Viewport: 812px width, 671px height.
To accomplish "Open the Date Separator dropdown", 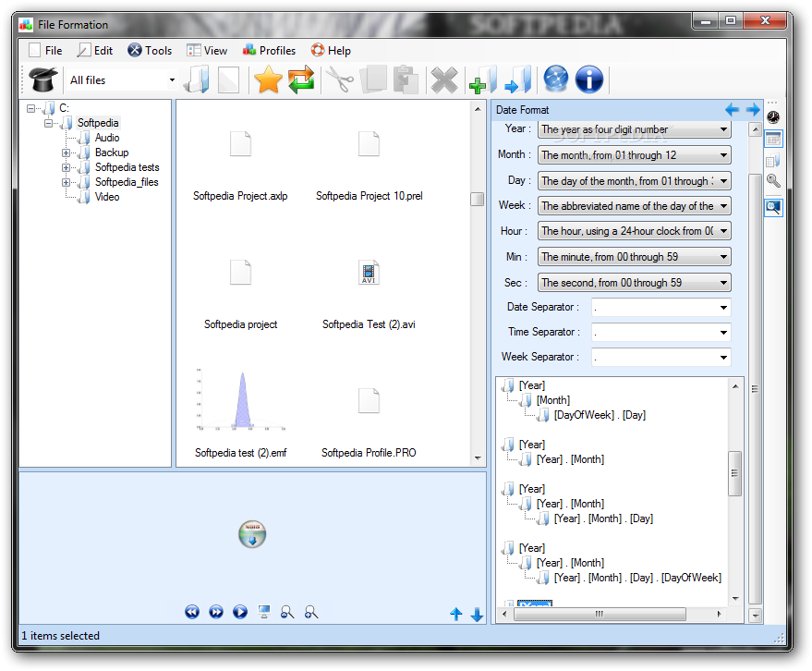I will [x=723, y=307].
